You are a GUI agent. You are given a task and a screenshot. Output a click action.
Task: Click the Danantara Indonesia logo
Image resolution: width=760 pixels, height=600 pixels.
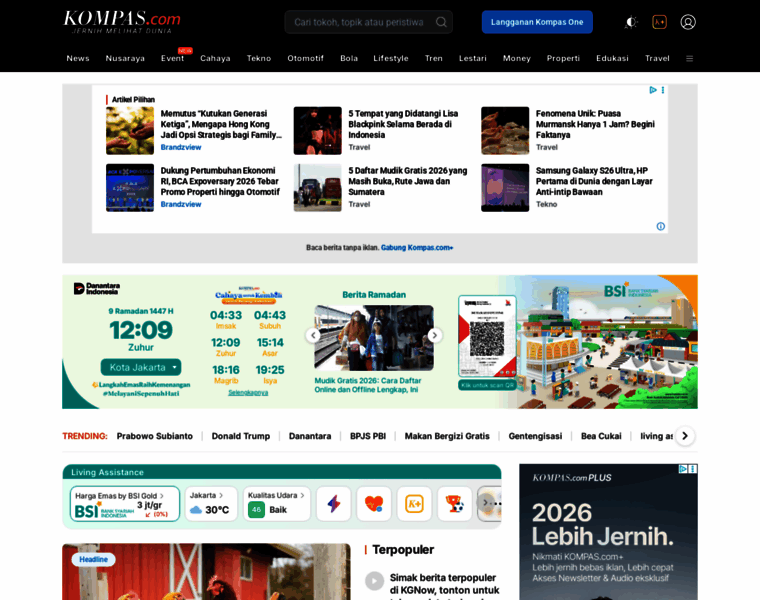point(97,289)
